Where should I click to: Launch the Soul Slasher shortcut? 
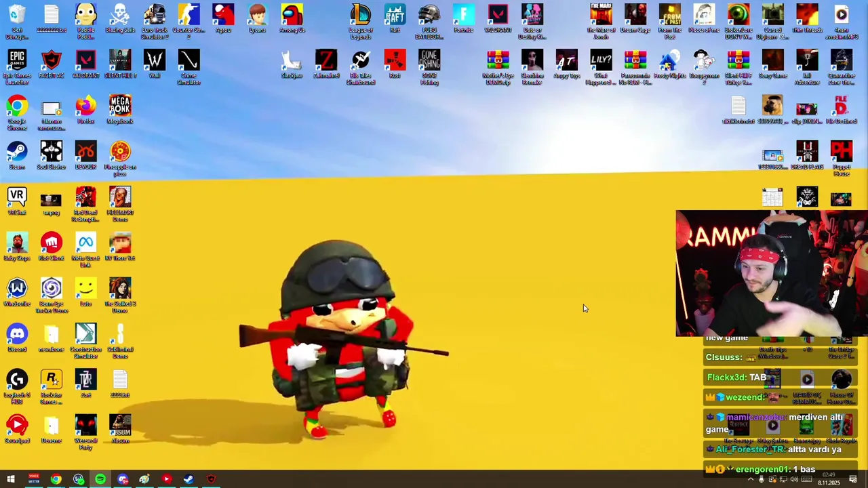[x=52, y=155]
